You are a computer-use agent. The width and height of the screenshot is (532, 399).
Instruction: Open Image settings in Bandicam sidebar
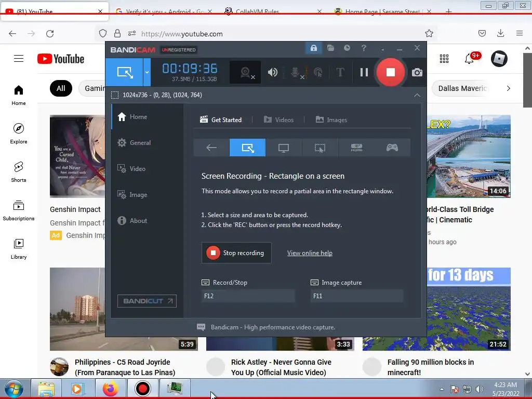[148, 195]
